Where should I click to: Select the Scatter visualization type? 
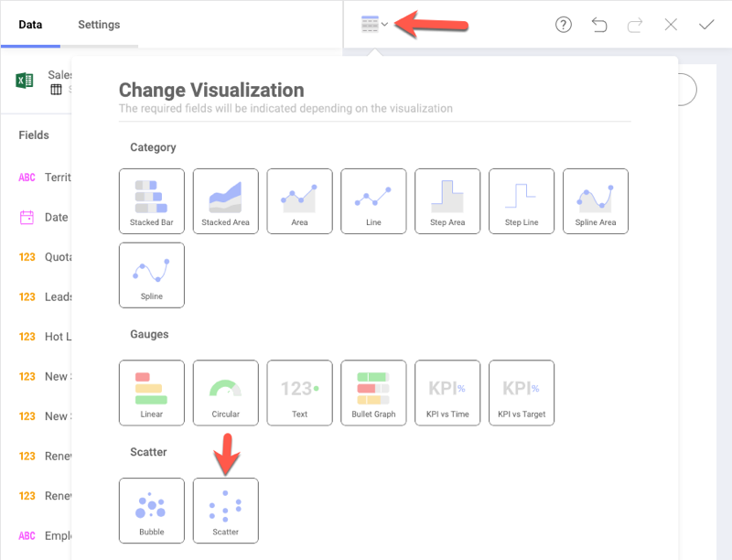225,510
